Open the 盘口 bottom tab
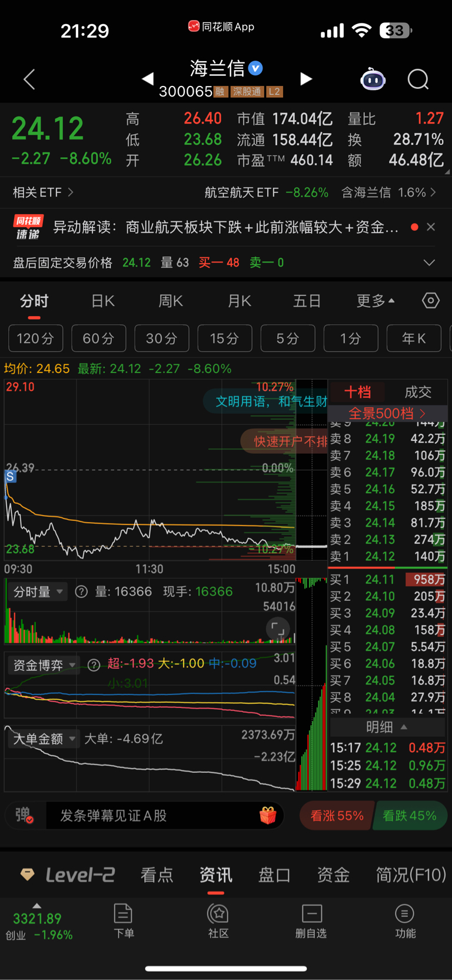This screenshot has height=980, width=452. (275, 875)
